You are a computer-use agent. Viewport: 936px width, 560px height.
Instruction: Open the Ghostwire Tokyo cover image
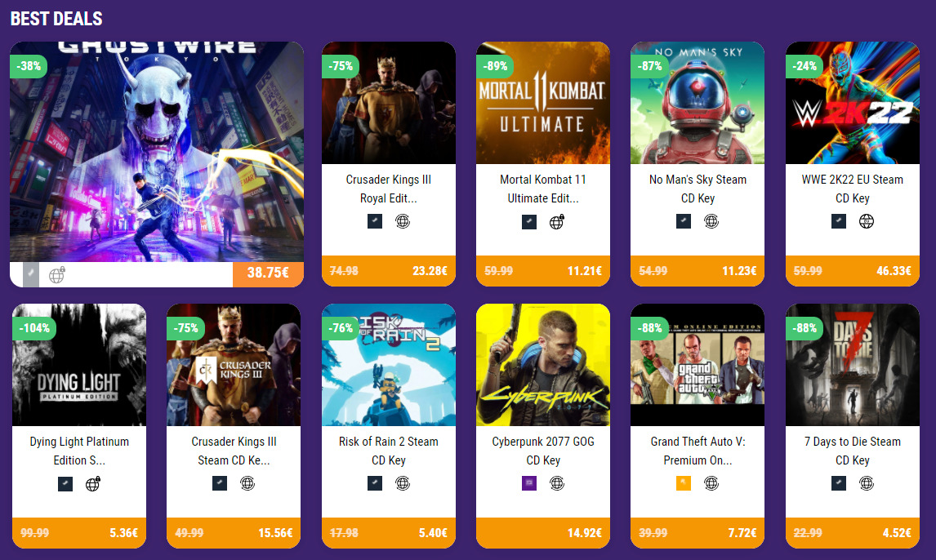[157, 152]
